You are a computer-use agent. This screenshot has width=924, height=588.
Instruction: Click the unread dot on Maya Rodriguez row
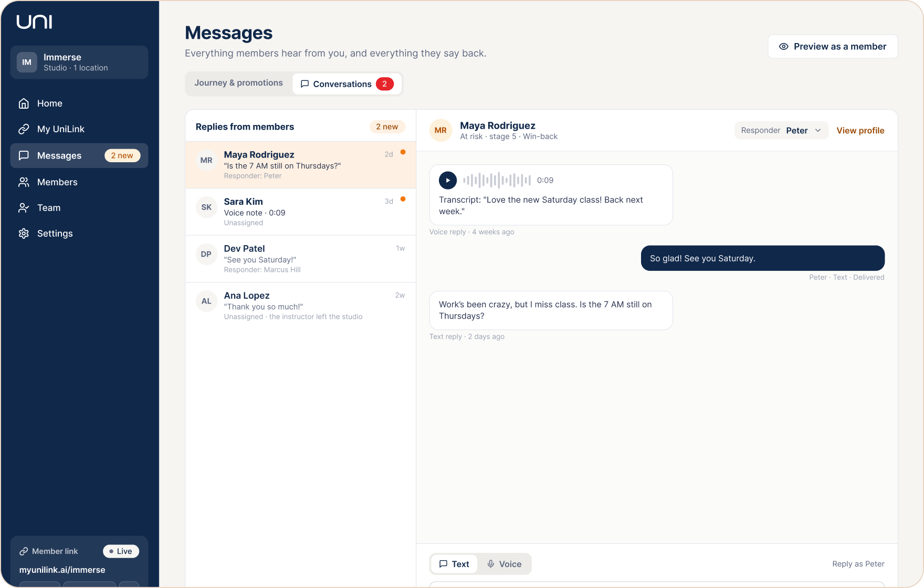point(403,152)
